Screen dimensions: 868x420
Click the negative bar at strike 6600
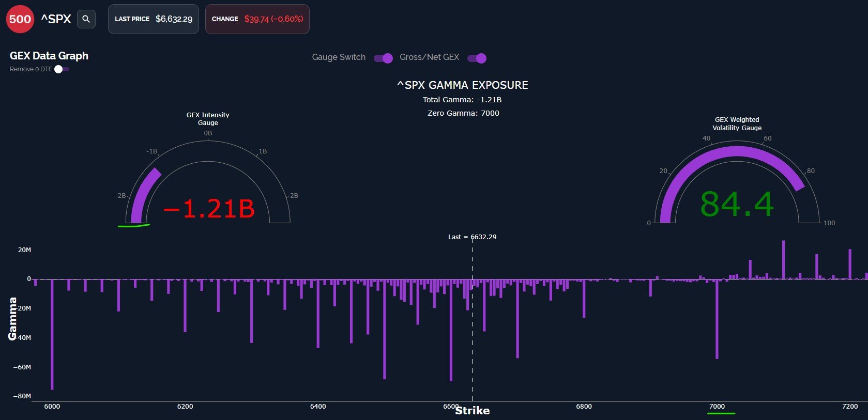coord(451,330)
